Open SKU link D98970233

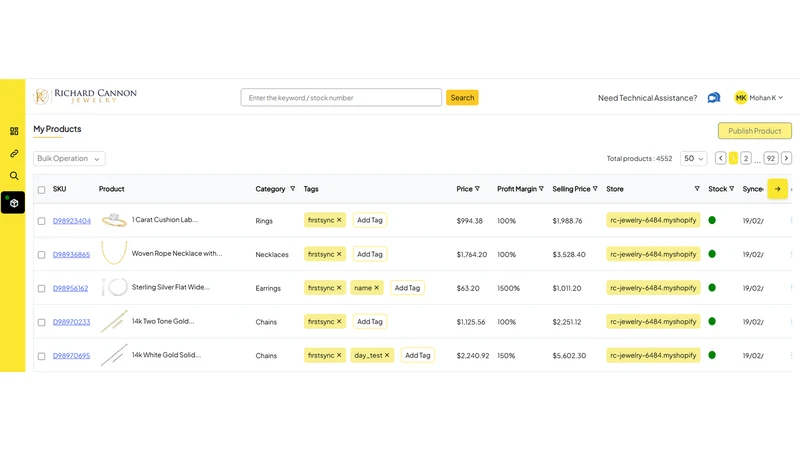(x=71, y=322)
